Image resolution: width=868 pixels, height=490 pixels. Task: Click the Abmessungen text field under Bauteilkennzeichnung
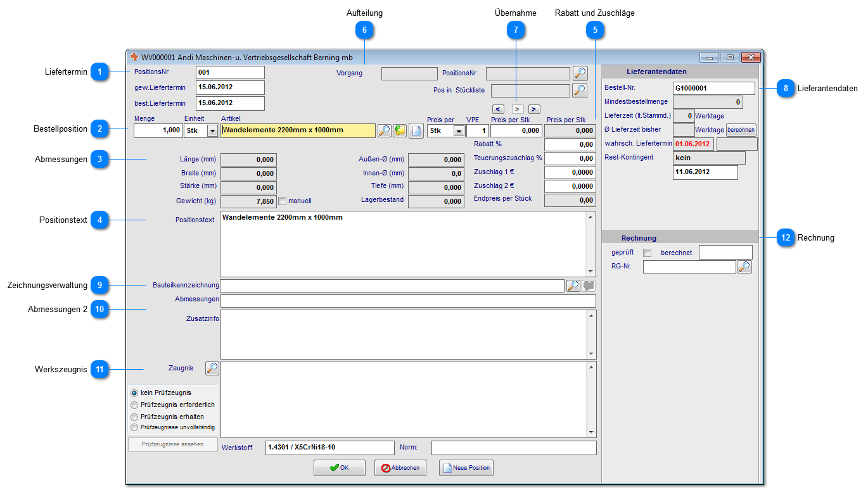[408, 301]
